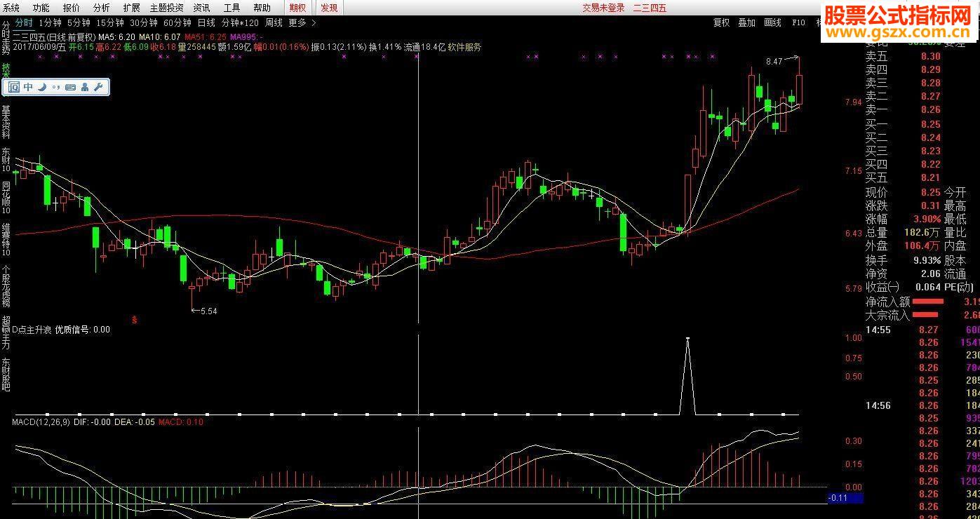Open the 维赛特10 side tab
This screenshot has height=519, width=980.
pos(6,239)
